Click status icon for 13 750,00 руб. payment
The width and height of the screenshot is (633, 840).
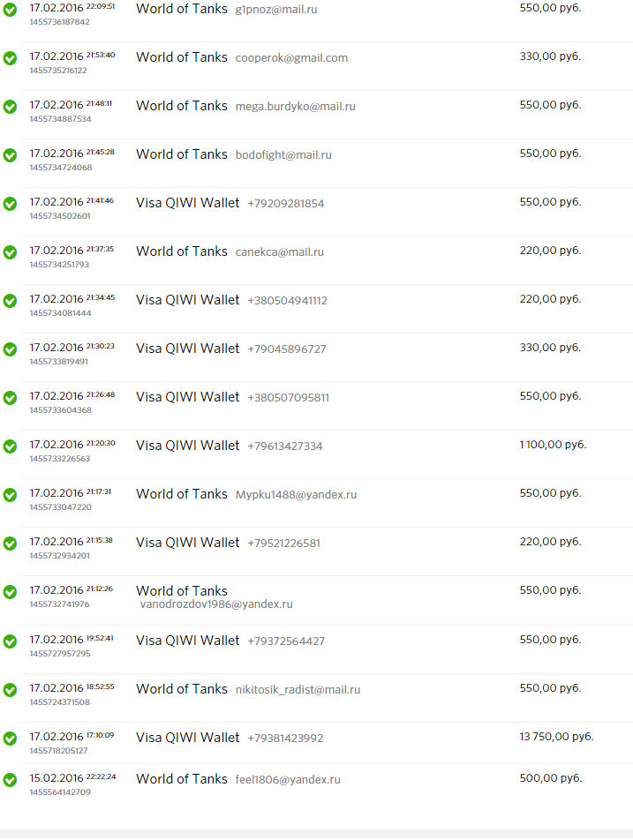[x=10, y=739]
